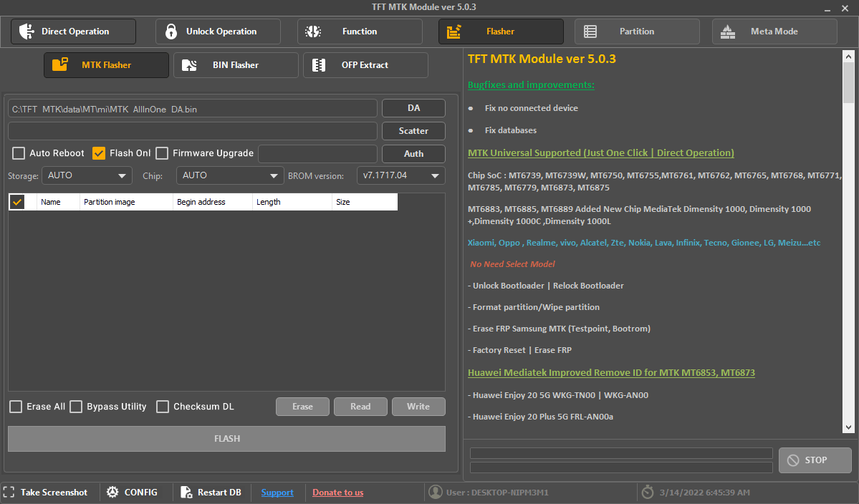Open BROM version v7.1717.04 dropdown
The height and width of the screenshot is (504, 859).
click(x=400, y=175)
